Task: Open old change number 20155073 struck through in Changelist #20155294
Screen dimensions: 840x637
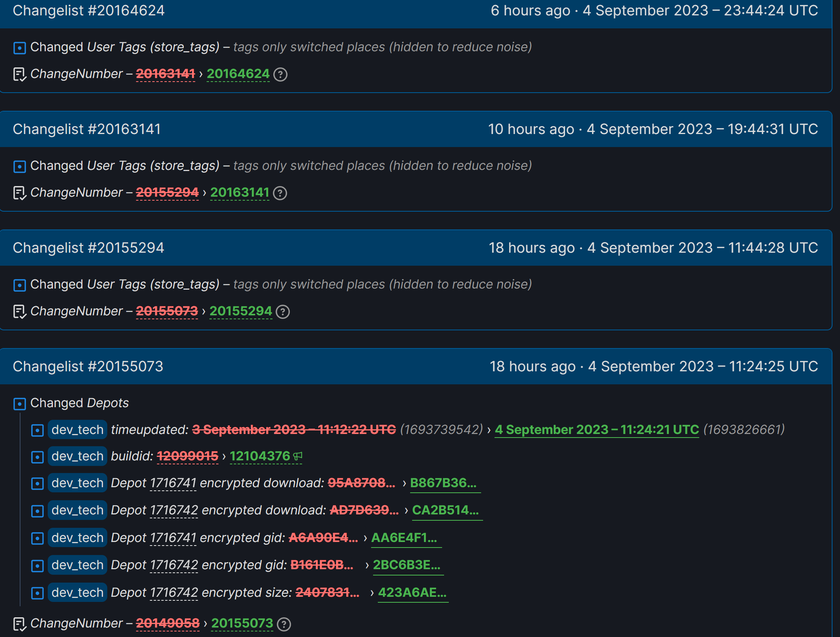Action: point(167,311)
